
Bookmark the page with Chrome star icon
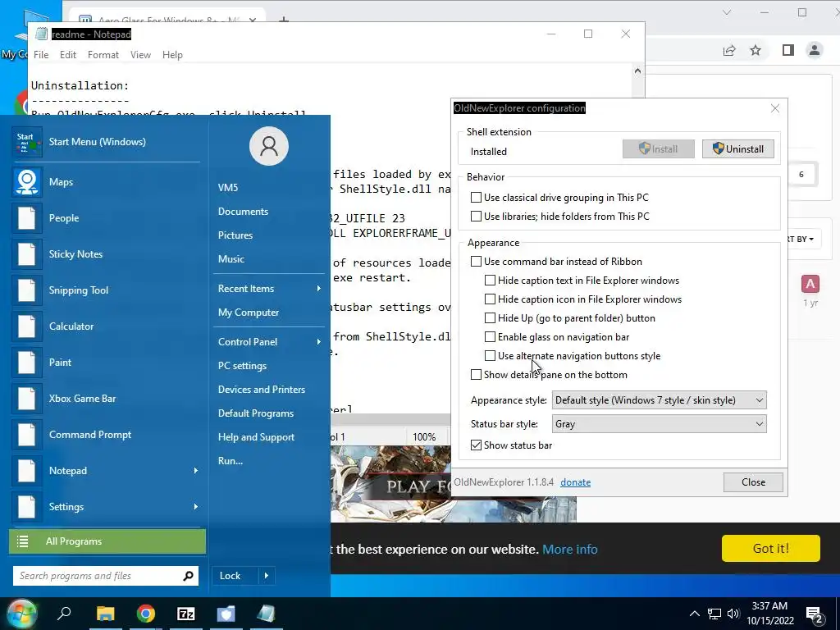[x=756, y=50]
